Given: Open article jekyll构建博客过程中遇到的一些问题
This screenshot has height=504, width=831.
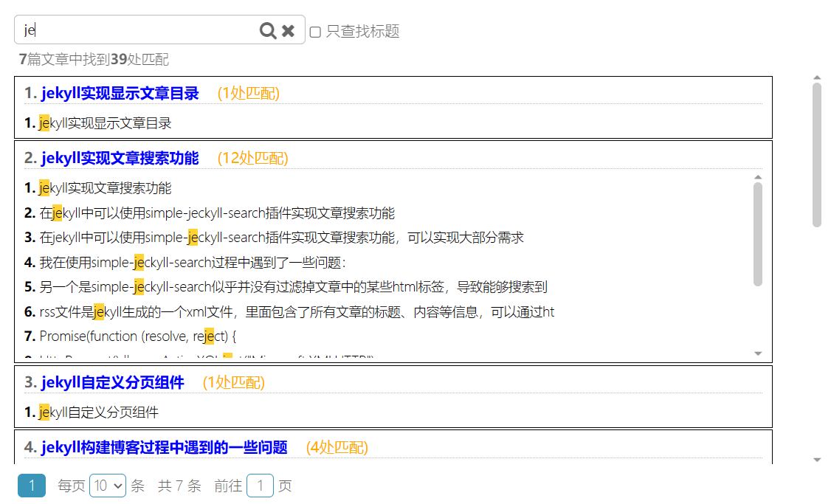Looking at the screenshot, I should (164, 448).
